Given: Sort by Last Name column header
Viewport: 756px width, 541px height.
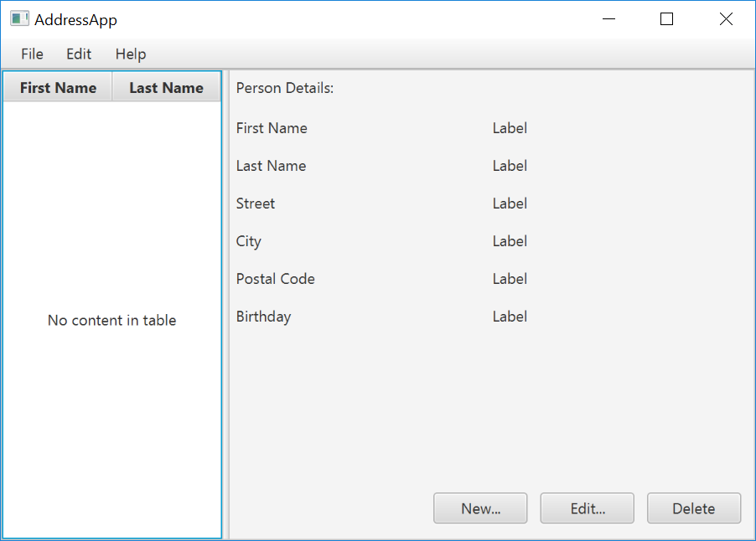Looking at the screenshot, I should tap(166, 88).
